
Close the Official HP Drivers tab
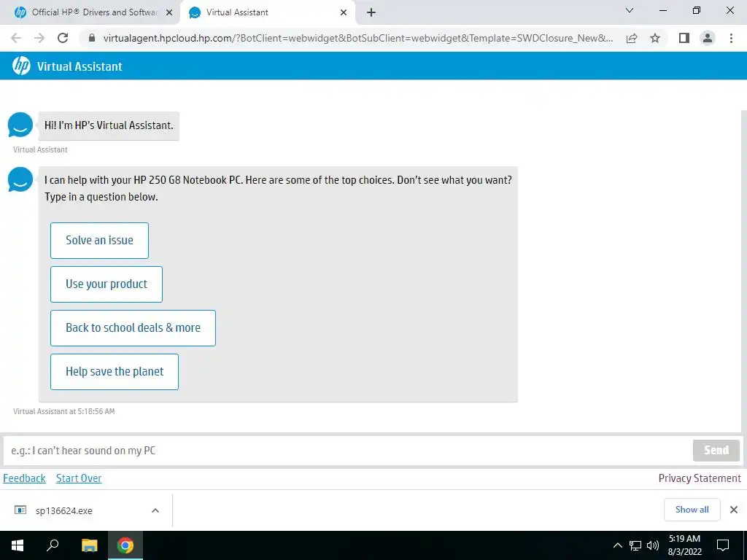pos(169,13)
